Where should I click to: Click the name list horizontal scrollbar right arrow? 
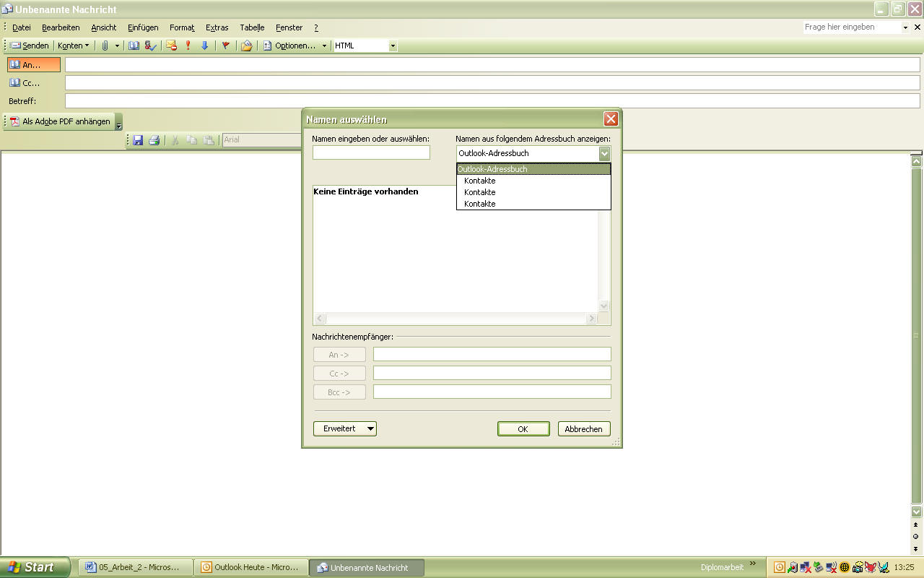coord(591,319)
